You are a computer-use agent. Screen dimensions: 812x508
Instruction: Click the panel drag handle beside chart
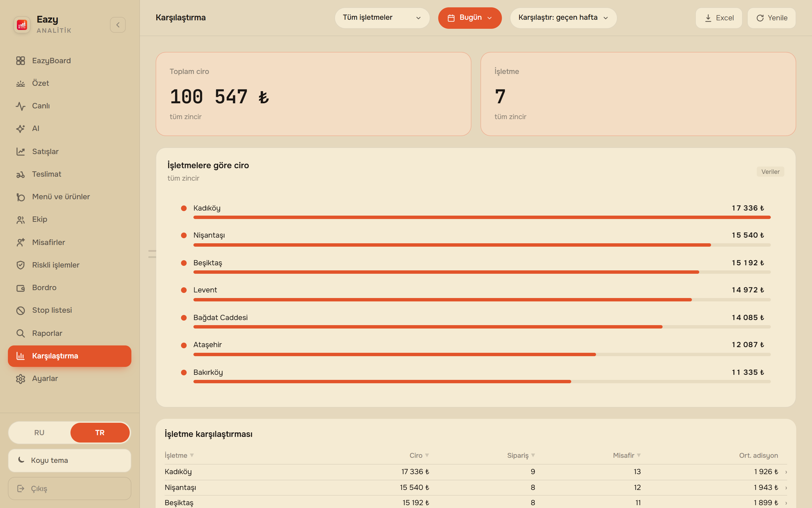tap(152, 254)
